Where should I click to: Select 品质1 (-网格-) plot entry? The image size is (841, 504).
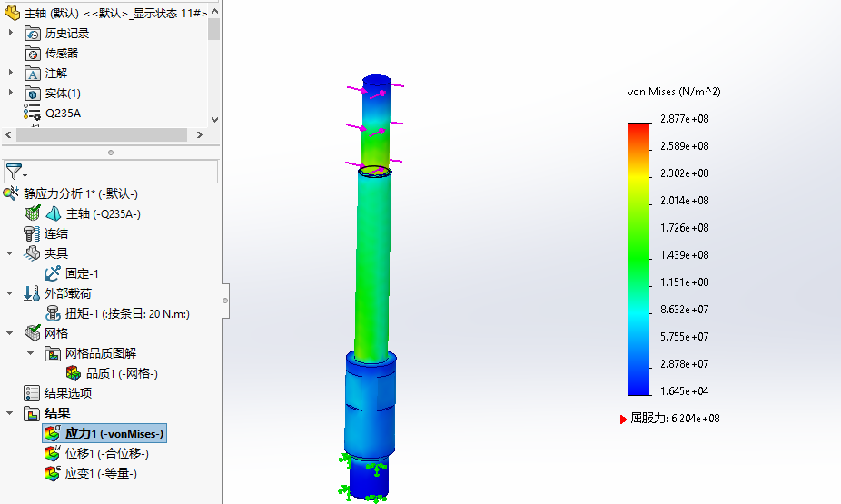point(123,374)
